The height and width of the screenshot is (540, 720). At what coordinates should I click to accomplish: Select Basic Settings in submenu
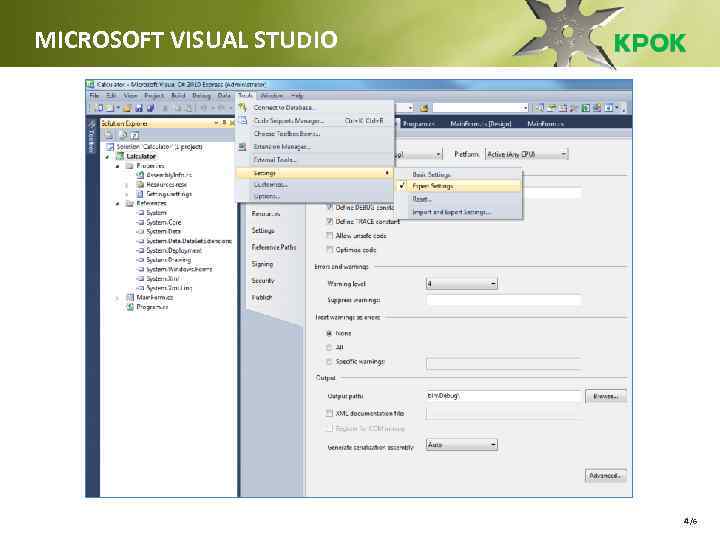tap(460, 174)
